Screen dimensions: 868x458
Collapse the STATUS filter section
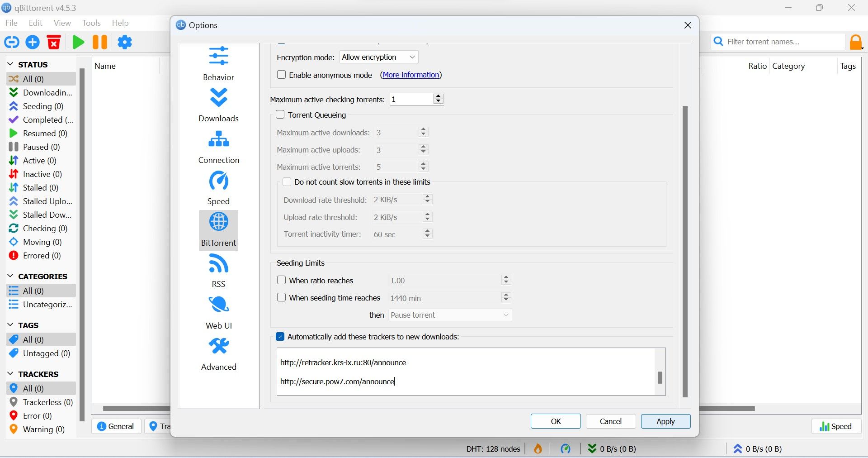(10, 64)
